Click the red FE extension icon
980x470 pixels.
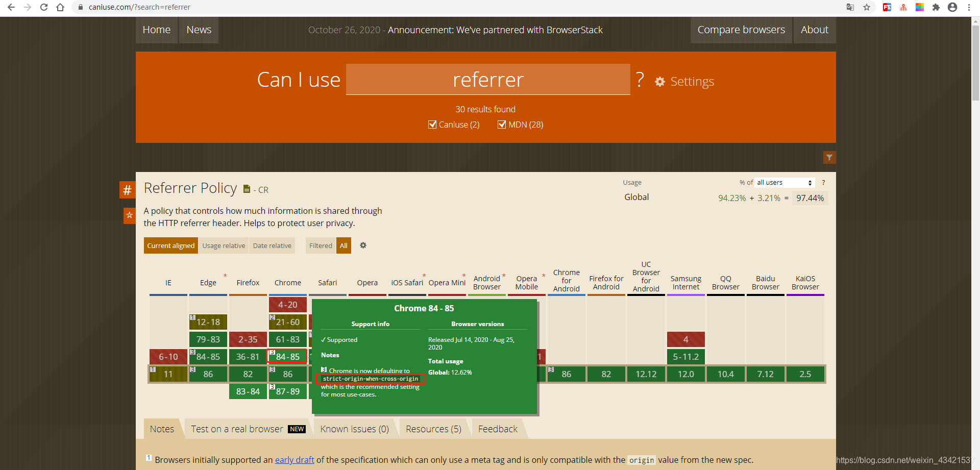pyautogui.click(x=887, y=7)
